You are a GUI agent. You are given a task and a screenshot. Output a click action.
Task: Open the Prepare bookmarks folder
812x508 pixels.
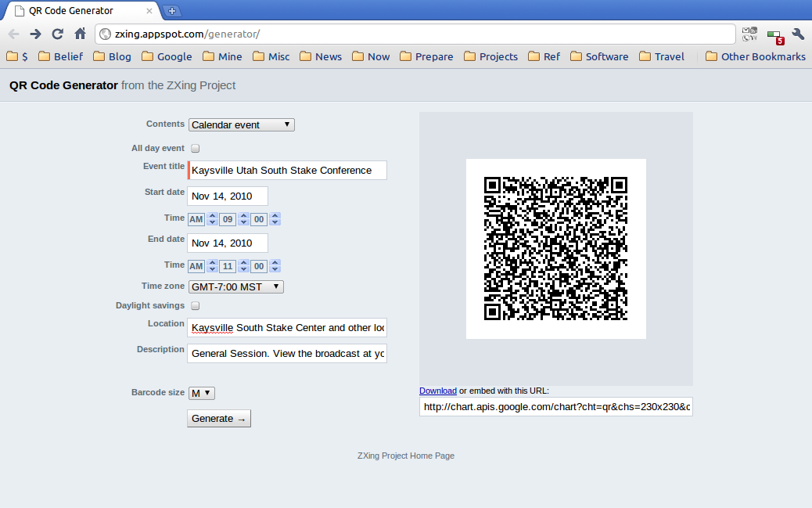point(426,56)
